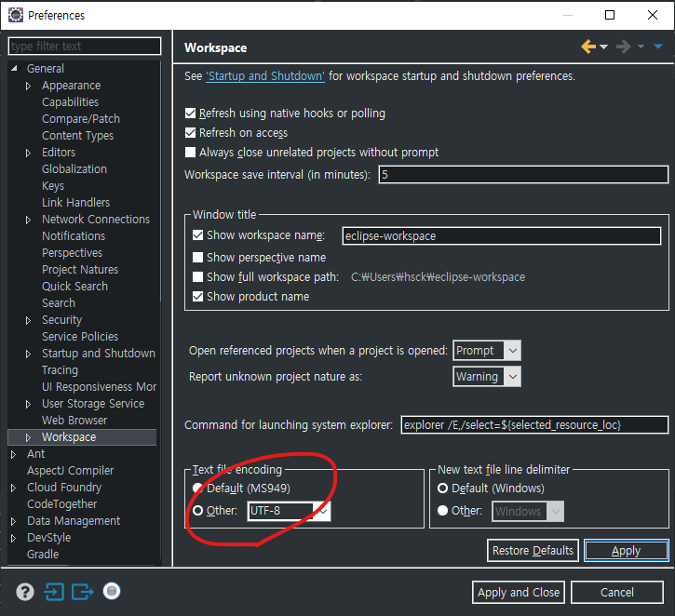Select Keys preference page

53,186
